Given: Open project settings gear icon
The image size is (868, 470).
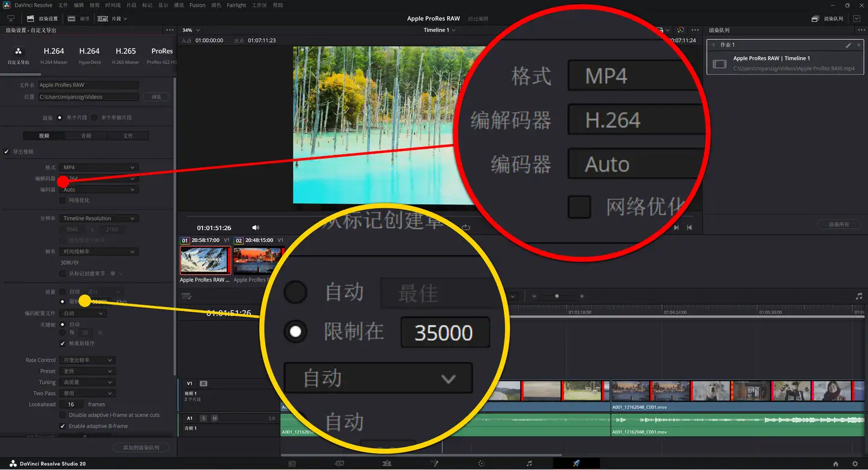Looking at the screenshot, I should click(x=855, y=463).
